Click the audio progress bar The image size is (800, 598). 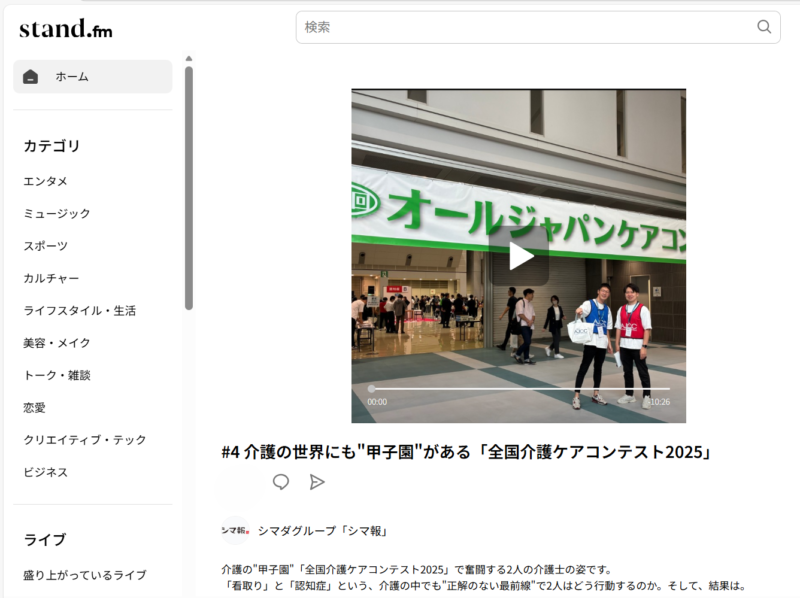tap(518, 389)
